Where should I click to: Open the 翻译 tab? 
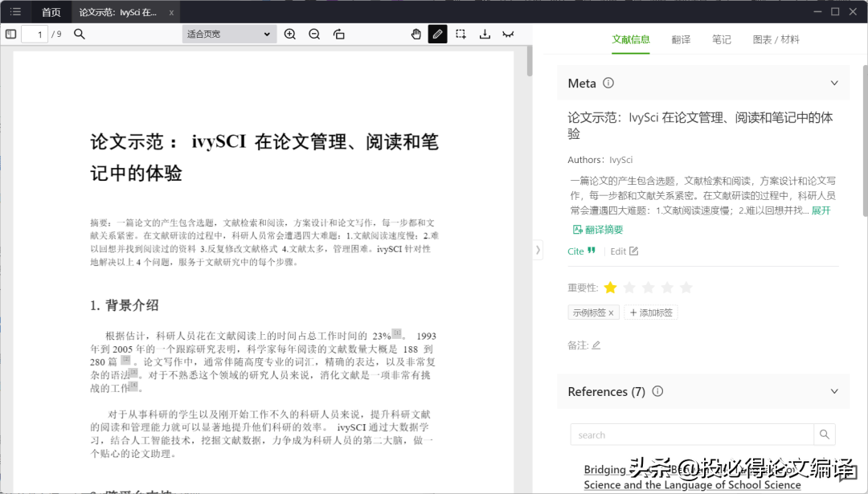[x=681, y=39]
